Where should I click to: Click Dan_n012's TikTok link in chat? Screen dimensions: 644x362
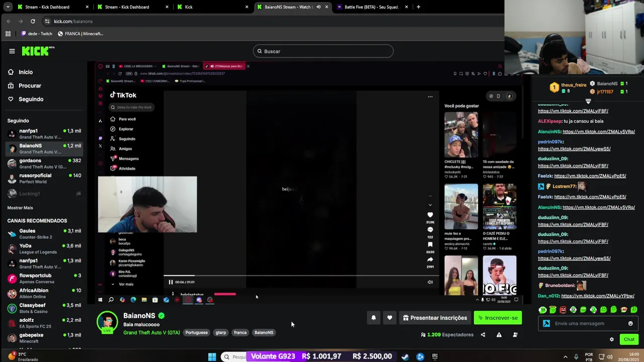pyautogui.click(x=598, y=296)
